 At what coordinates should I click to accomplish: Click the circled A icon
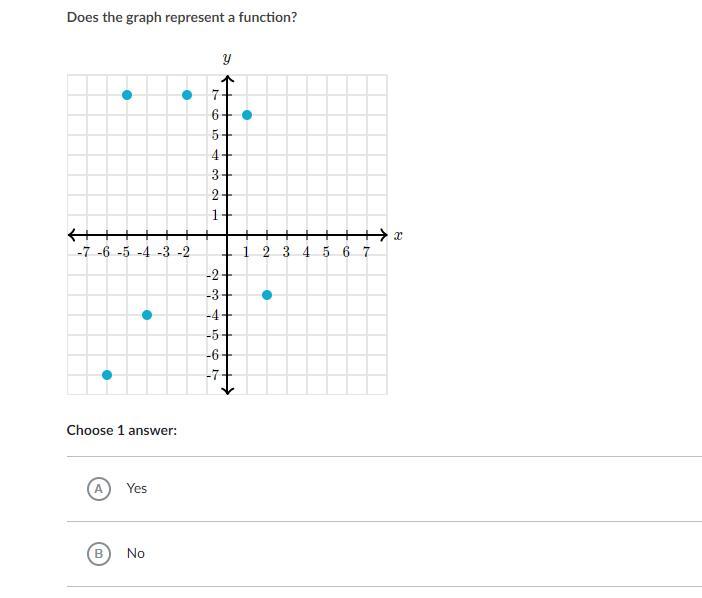coord(98,488)
